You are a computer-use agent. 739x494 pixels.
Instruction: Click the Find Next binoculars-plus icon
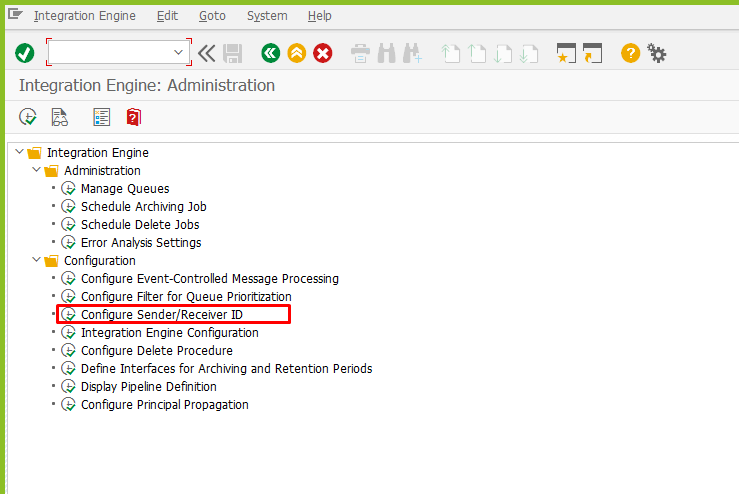[412, 53]
